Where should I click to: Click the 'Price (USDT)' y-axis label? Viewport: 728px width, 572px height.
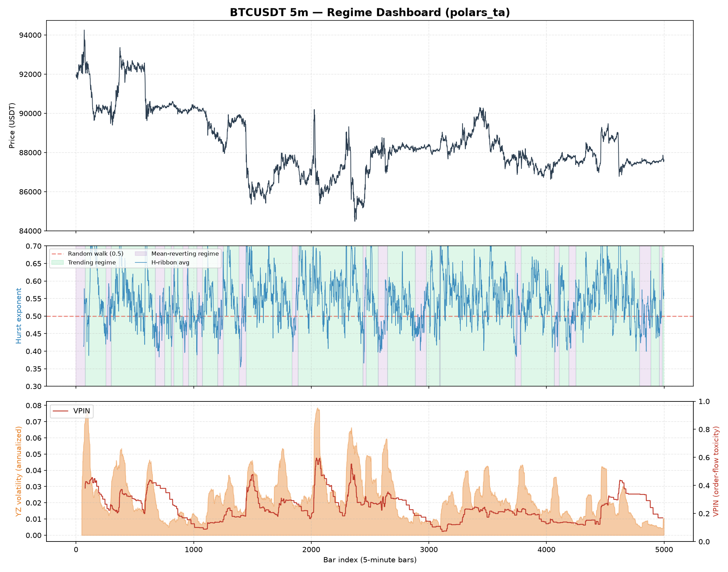(12, 125)
